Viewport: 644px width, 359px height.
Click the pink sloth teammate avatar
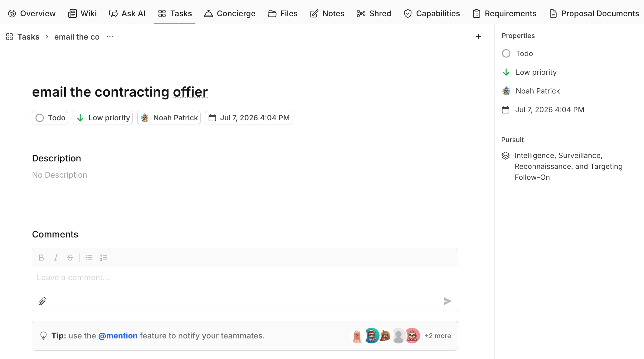[x=412, y=336]
